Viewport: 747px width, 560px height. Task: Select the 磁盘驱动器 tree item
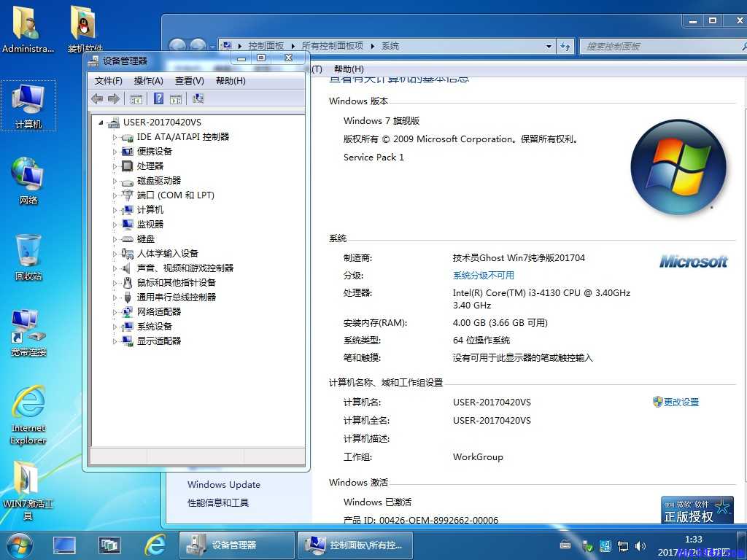[x=159, y=180]
